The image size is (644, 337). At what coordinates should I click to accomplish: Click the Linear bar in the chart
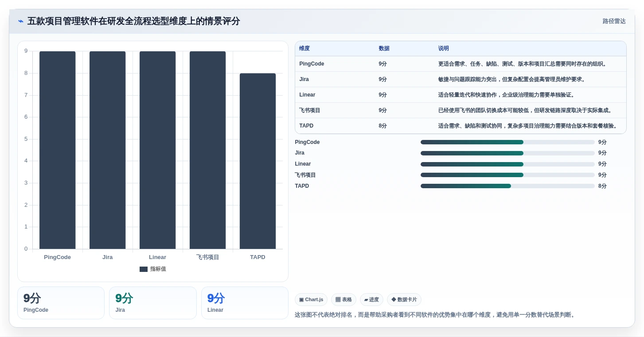tap(158, 150)
